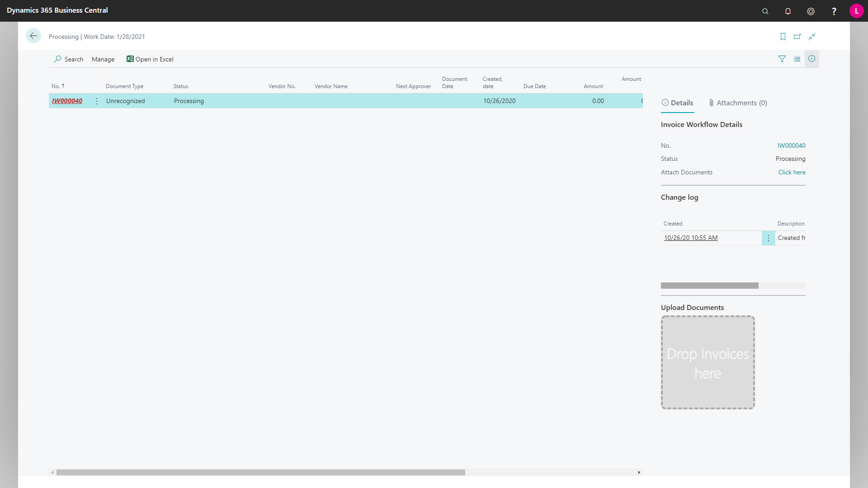Click the list view icon
This screenshot has width=868, height=488.
click(797, 59)
